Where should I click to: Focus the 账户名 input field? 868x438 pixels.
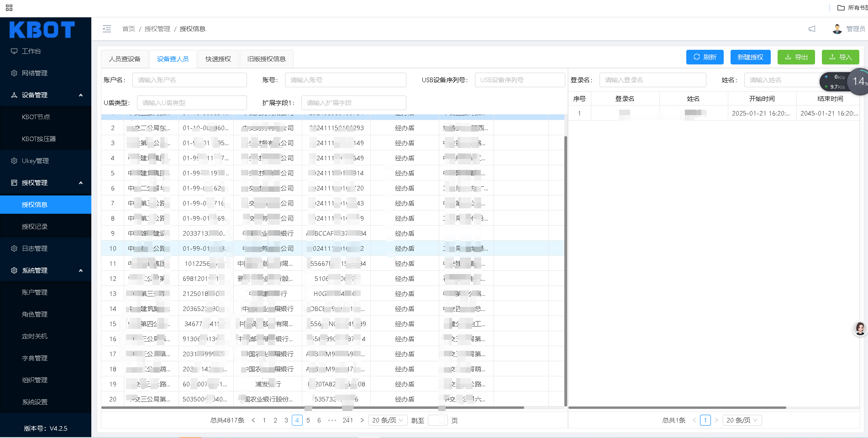click(x=189, y=80)
